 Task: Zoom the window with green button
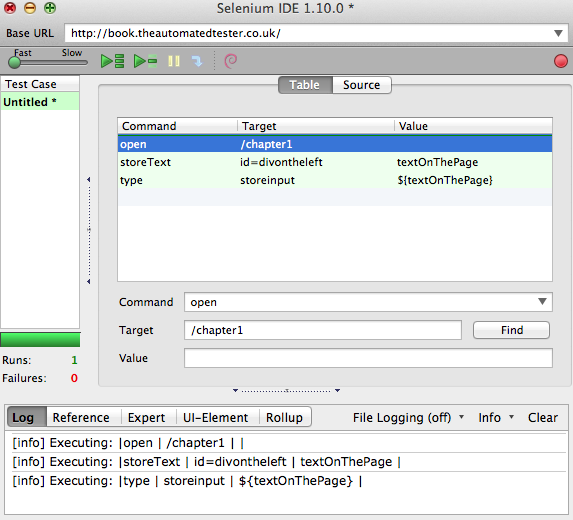click(x=50, y=8)
